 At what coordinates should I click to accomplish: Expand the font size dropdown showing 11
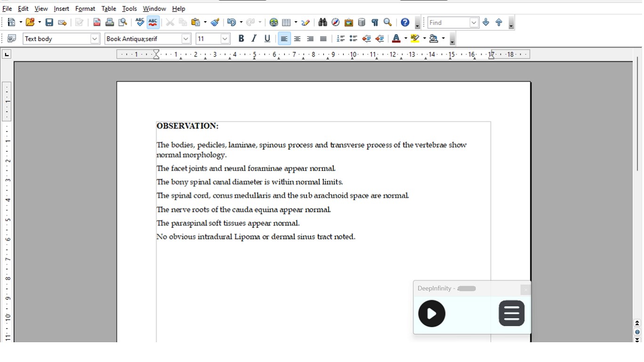(x=225, y=38)
